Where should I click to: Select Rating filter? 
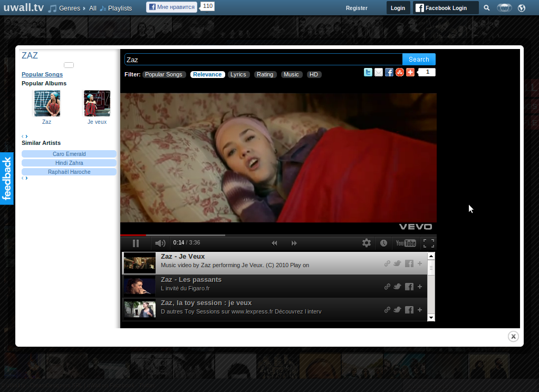pyautogui.click(x=265, y=74)
